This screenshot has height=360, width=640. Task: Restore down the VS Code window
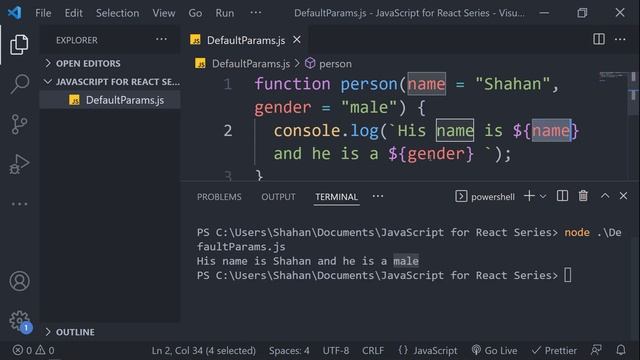pyautogui.click(x=582, y=13)
